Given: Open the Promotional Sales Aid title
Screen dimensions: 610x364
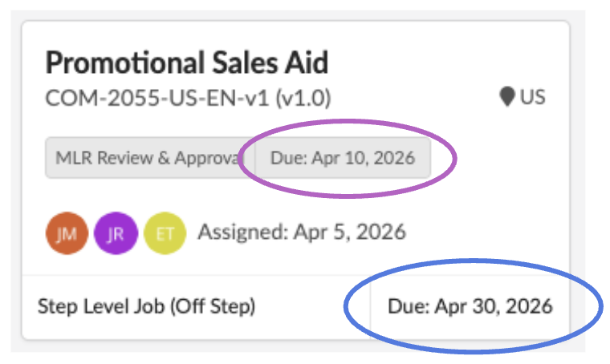Looking at the screenshot, I should coord(186,63).
